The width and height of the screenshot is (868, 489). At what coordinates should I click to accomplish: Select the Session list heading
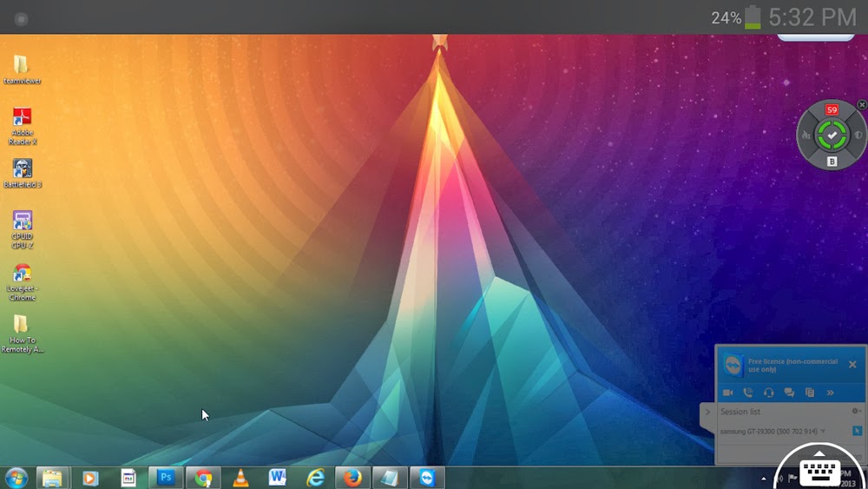pos(740,412)
